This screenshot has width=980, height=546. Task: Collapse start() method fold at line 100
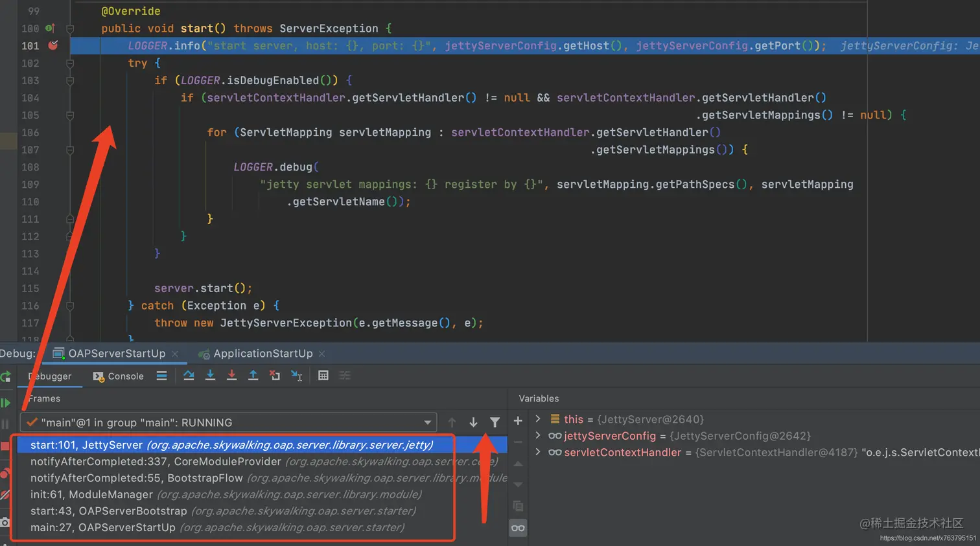[70, 28]
